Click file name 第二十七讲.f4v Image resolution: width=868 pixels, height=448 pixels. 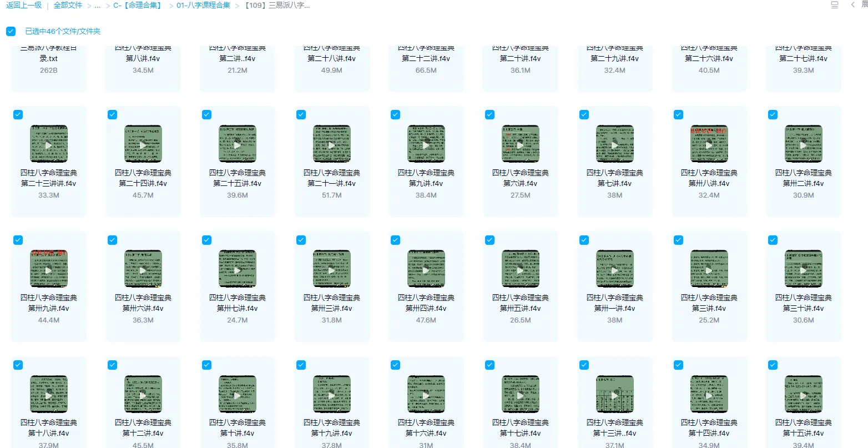coord(804,58)
